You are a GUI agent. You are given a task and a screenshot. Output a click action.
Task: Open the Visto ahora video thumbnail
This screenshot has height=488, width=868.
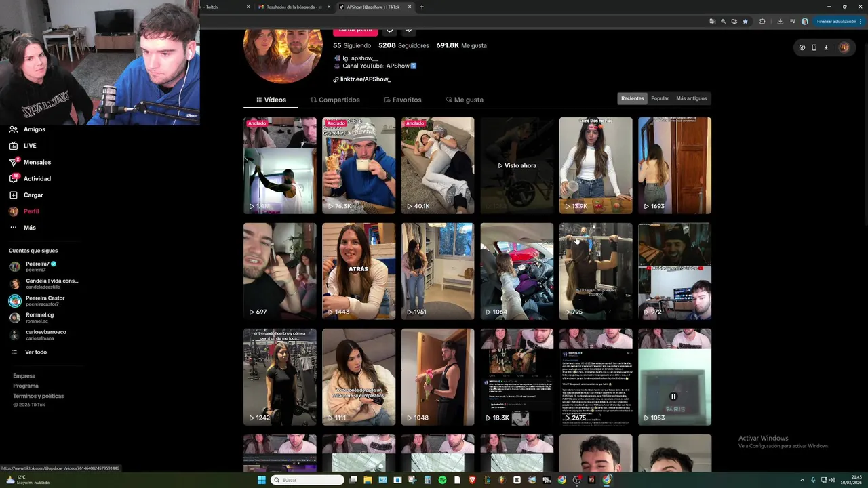click(x=517, y=165)
